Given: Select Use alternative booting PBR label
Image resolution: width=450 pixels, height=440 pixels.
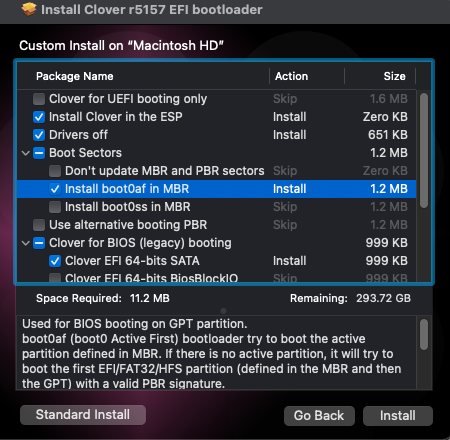Looking at the screenshot, I should (x=128, y=225).
